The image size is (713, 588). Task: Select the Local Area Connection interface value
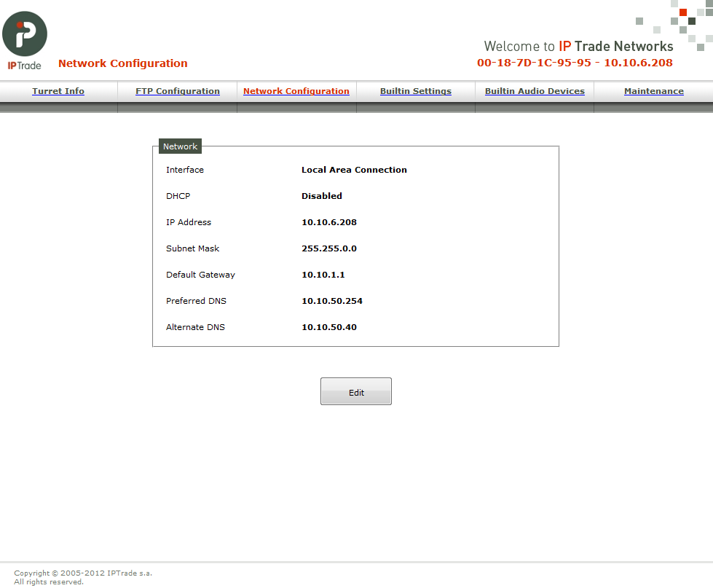point(354,170)
